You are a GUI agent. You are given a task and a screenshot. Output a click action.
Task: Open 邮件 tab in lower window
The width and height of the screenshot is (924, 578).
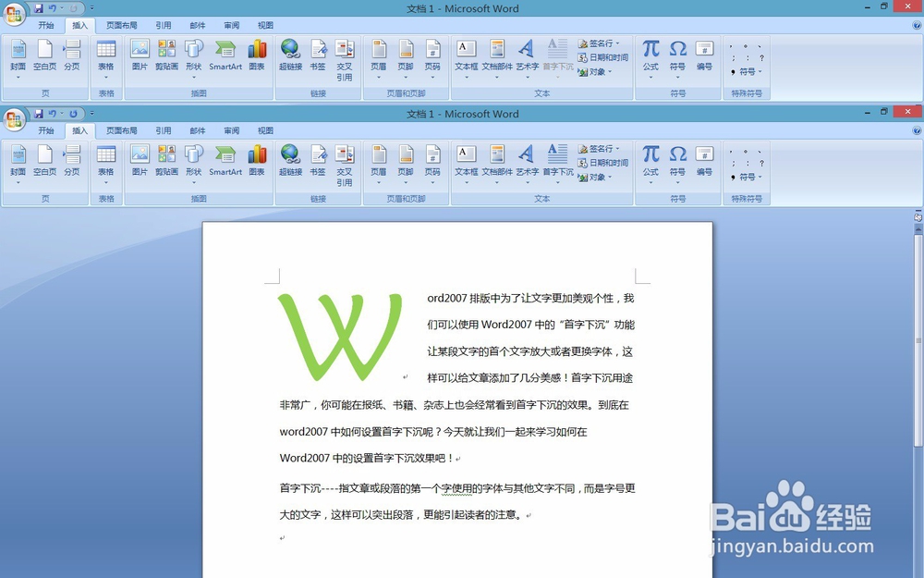(198, 130)
